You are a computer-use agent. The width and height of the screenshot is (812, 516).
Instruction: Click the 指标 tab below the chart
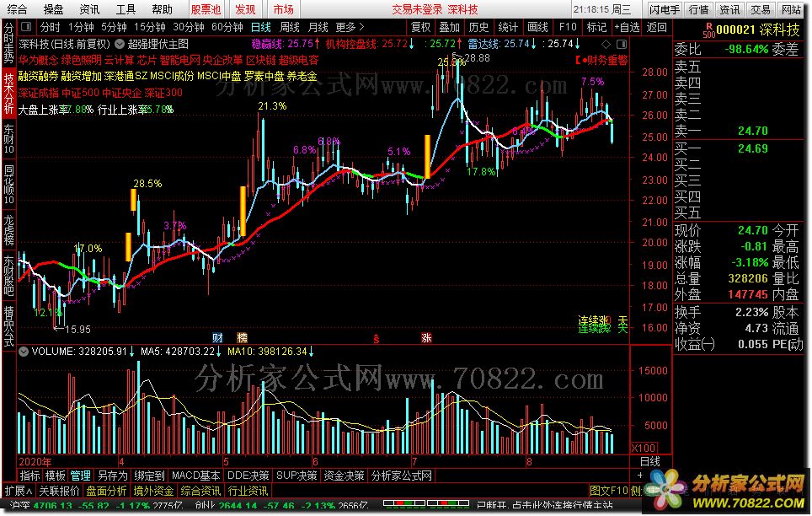click(29, 475)
